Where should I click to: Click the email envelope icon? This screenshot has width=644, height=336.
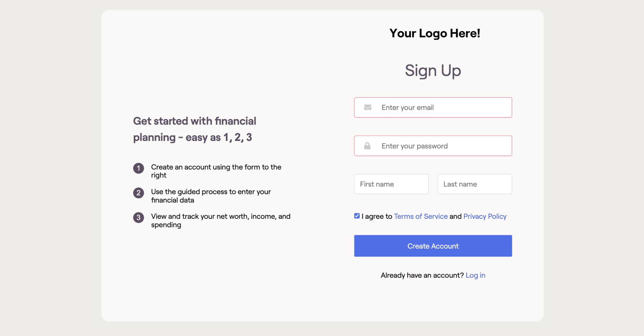click(x=367, y=107)
